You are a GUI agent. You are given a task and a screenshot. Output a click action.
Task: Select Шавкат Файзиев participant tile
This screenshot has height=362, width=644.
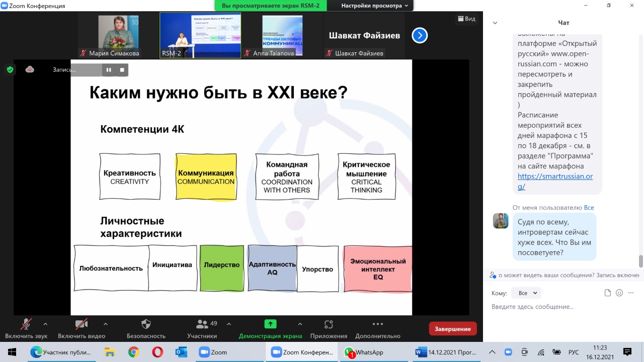pyautogui.click(x=364, y=35)
